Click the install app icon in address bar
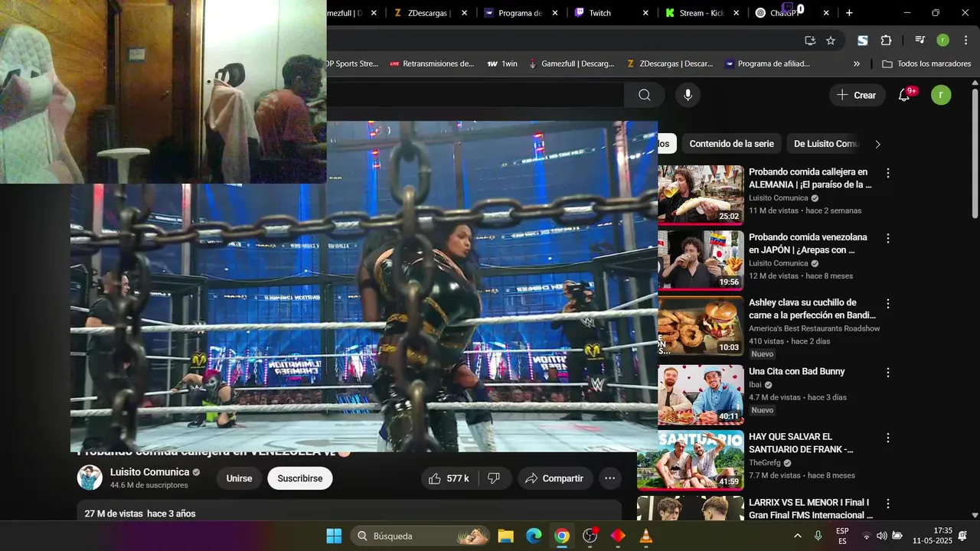 (810, 40)
